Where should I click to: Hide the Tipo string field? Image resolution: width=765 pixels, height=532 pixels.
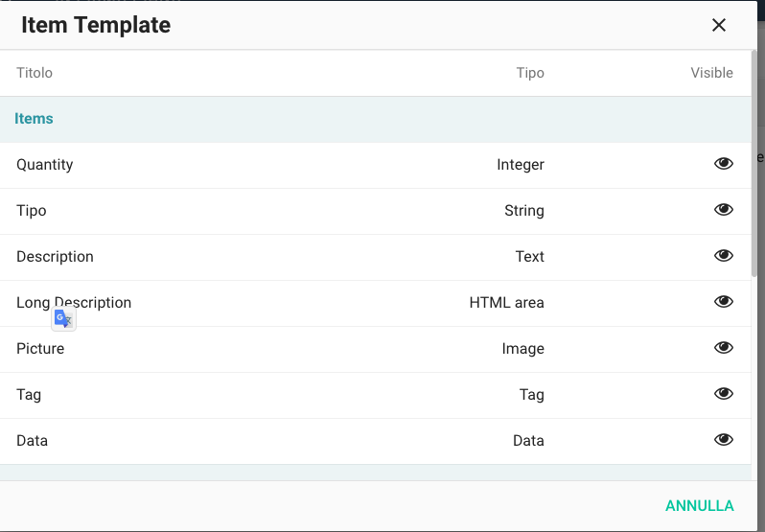click(x=724, y=210)
